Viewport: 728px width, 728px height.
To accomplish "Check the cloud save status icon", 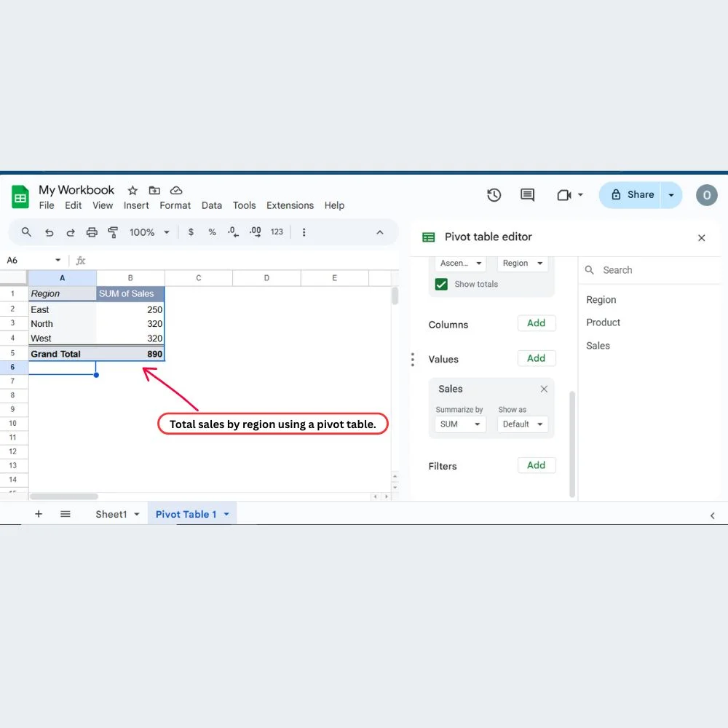I will point(176,190).
